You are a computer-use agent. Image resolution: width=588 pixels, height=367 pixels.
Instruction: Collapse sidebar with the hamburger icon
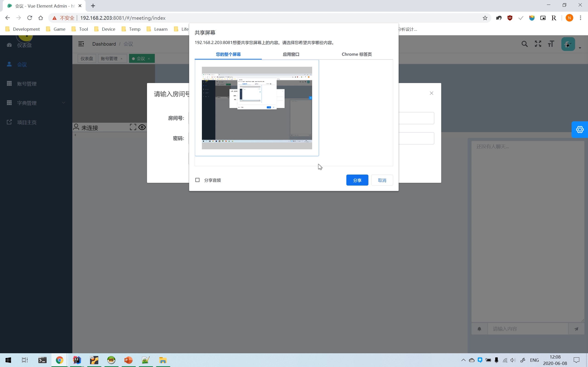click(x=81, y=44)
